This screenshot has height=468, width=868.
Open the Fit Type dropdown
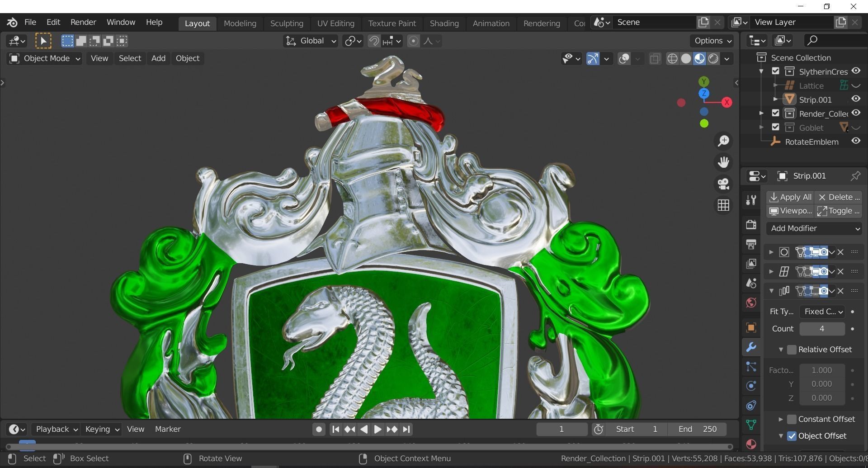pos(822,312)
